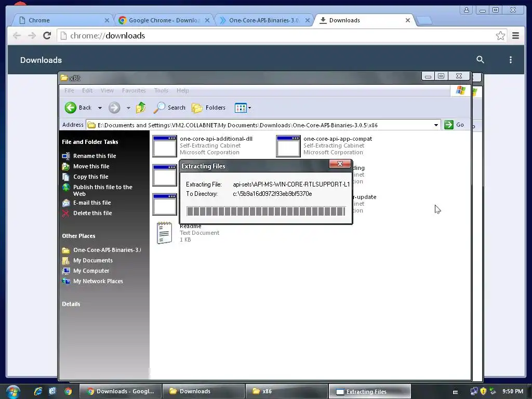Switch to x86 taskbar button
The image size is (532, 399).
coord(286,391)
